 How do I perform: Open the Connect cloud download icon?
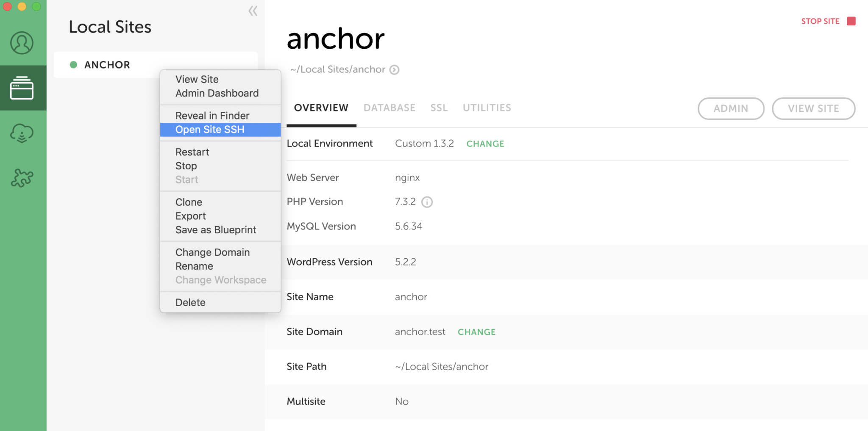click(22, 133)
